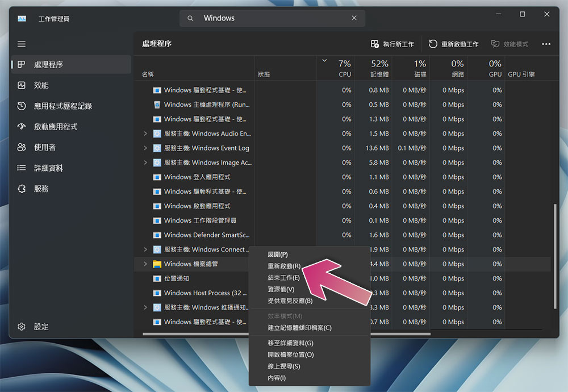The image size is (568, 392).
Task: Open the hamburger navigation menu
Action: pos(22,44)
